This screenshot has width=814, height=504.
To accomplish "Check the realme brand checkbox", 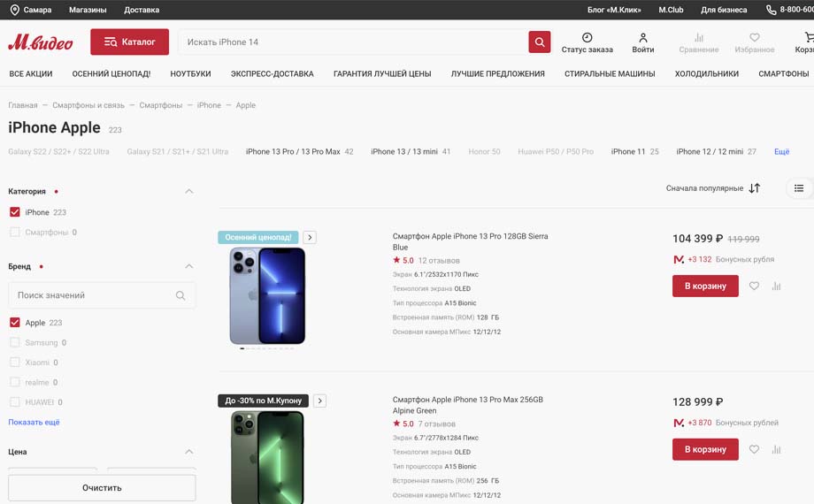I will (x=14, y=382).
